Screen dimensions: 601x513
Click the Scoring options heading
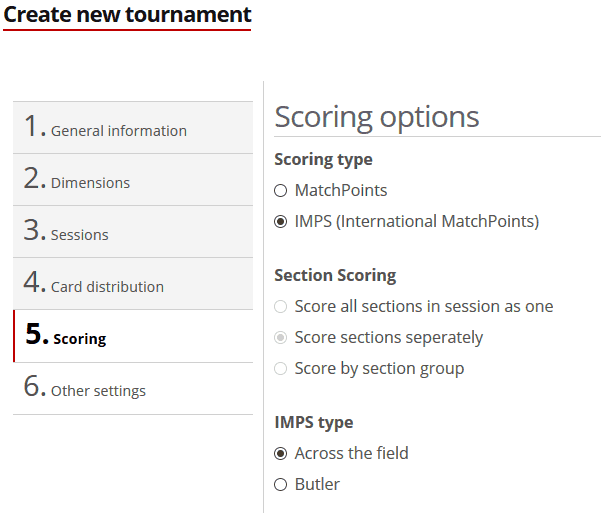coord(377,116)
